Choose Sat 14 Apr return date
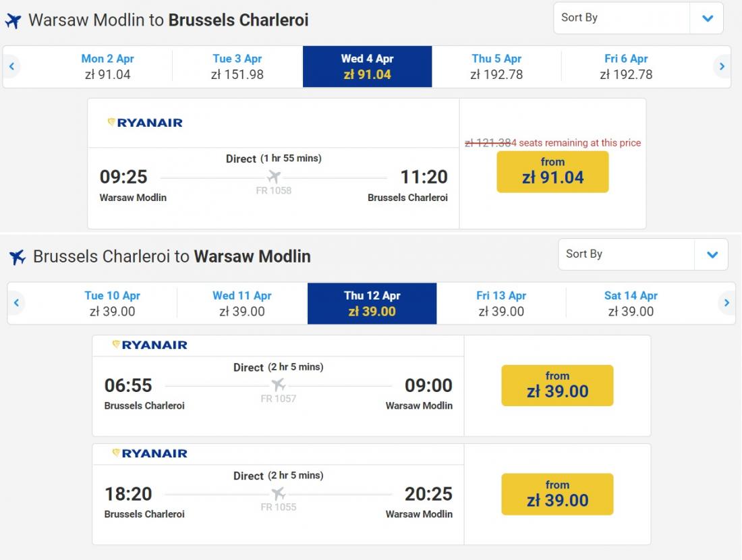 coord(631,304)
